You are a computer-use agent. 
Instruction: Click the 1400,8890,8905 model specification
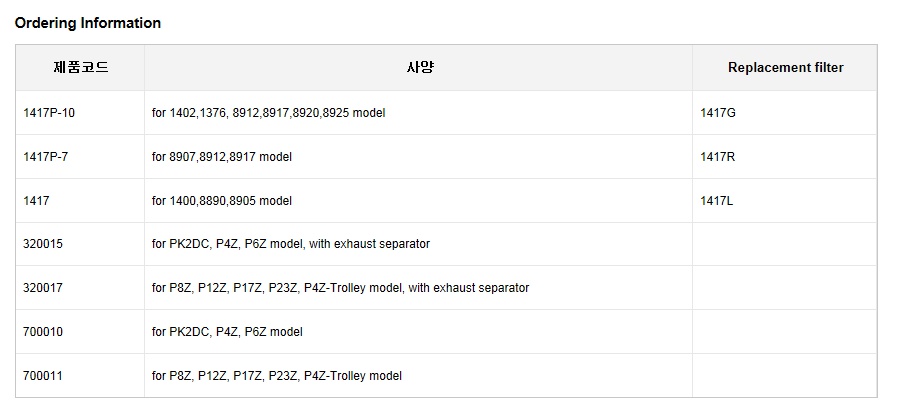pyautogui.click(x=222, y=201)
